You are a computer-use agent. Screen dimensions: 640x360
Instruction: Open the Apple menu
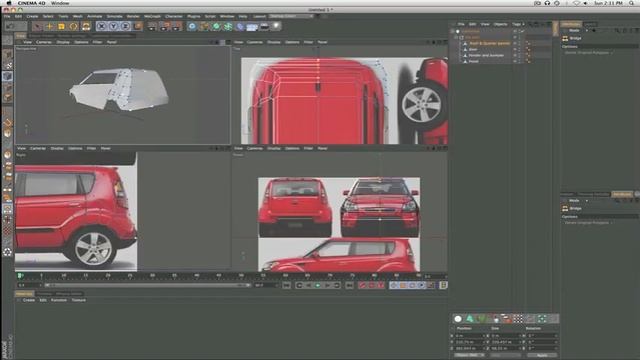9,3
